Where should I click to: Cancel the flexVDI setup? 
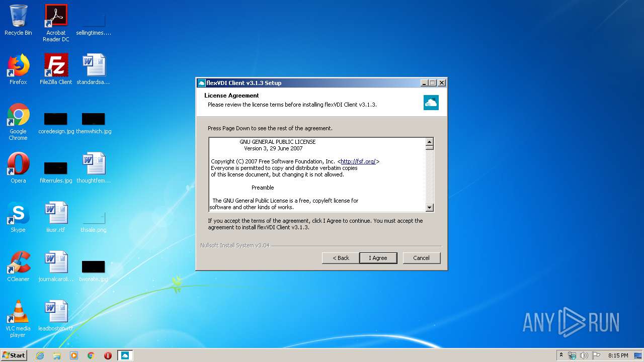422,258
